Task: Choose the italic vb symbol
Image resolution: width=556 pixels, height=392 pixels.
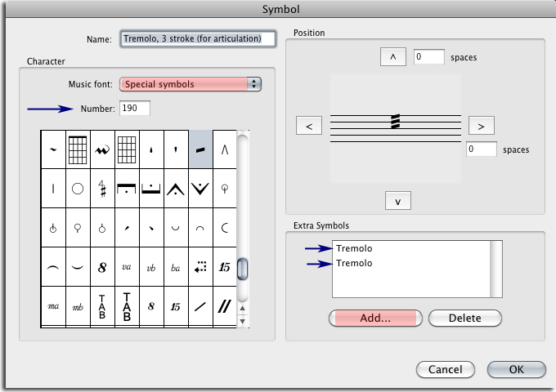Action: coord(151,267)
